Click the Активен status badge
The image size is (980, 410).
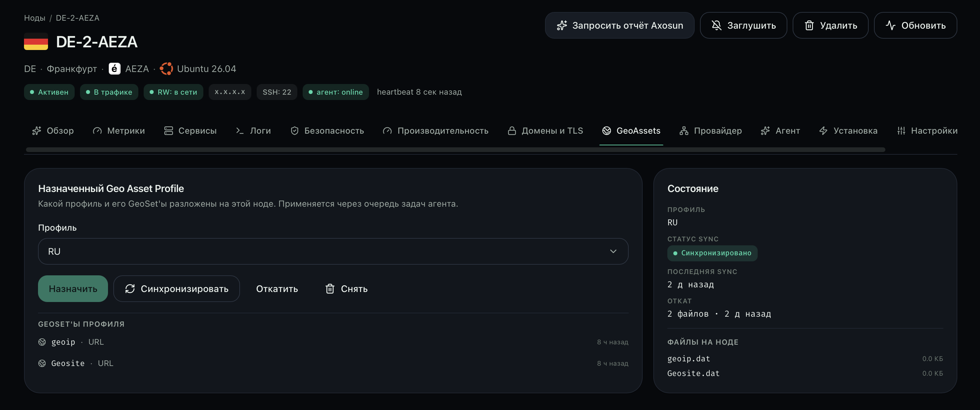point(49,92)
